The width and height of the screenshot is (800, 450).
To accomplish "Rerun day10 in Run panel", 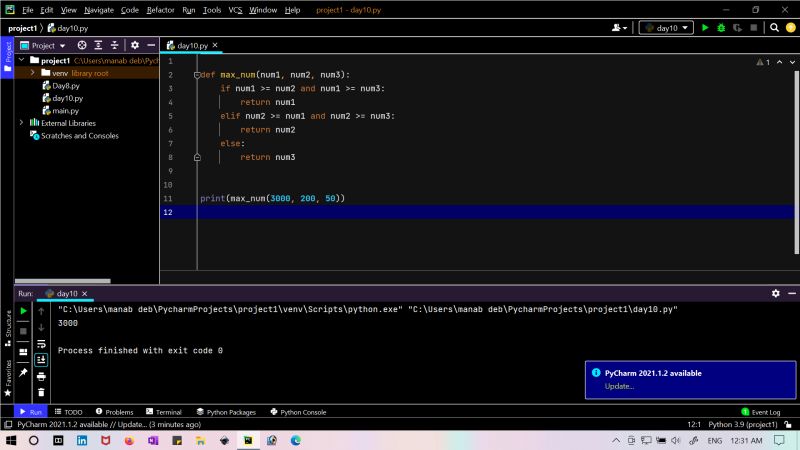I will click(x=23, y=311).
